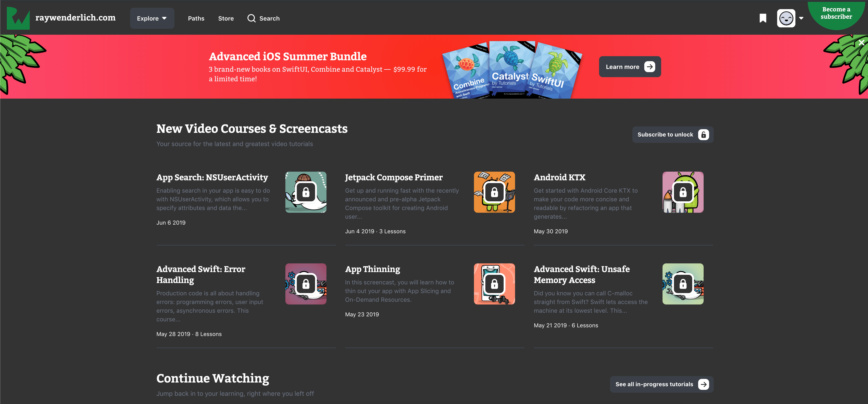The image size is (868, 404).
Task: Click the Learn more banner button
Action: tap(629, 67)
